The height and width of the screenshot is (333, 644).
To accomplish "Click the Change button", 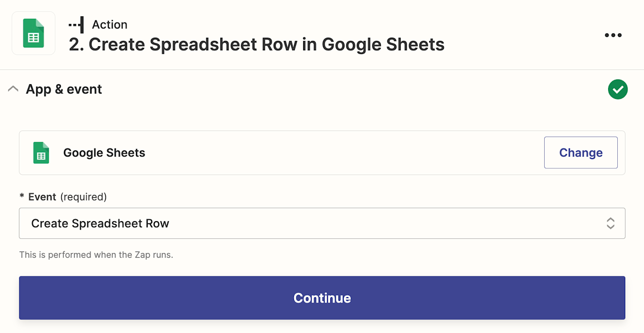I will pyautogui.click(x=581, y=153).
